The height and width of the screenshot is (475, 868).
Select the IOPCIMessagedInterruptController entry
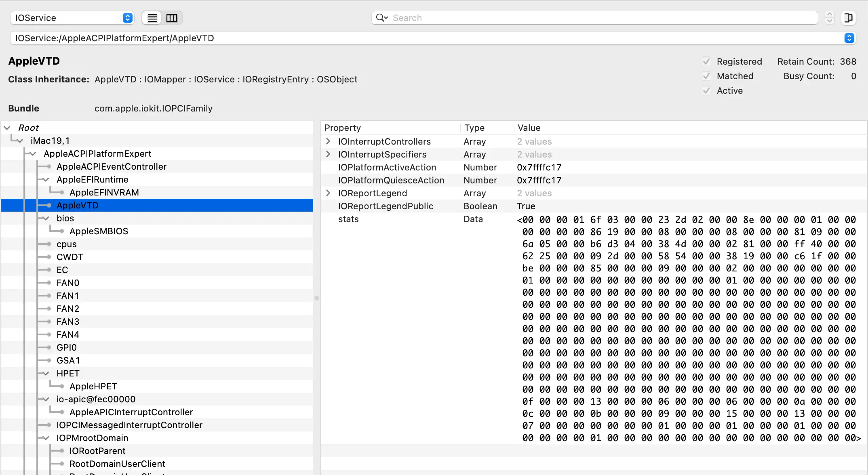click(x=129, y=425)
